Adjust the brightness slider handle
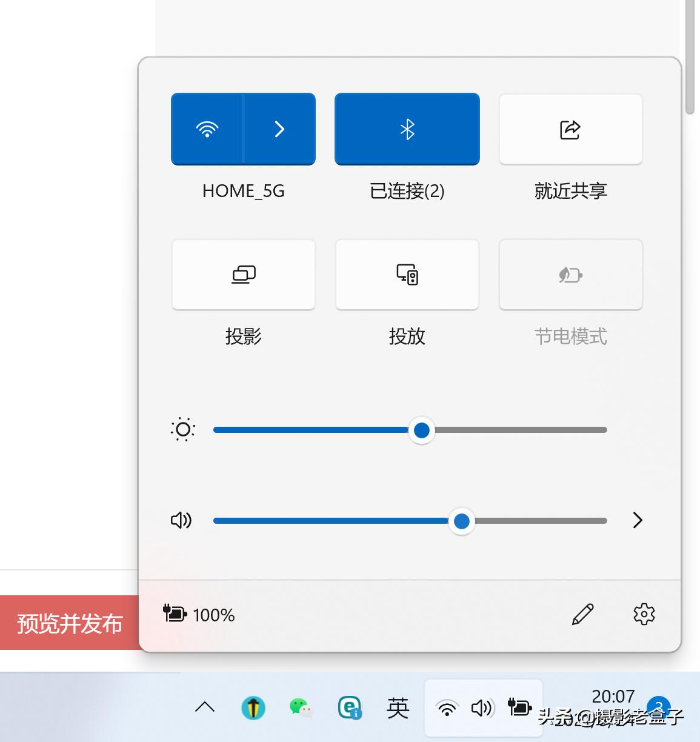 (x=422, y=430)
